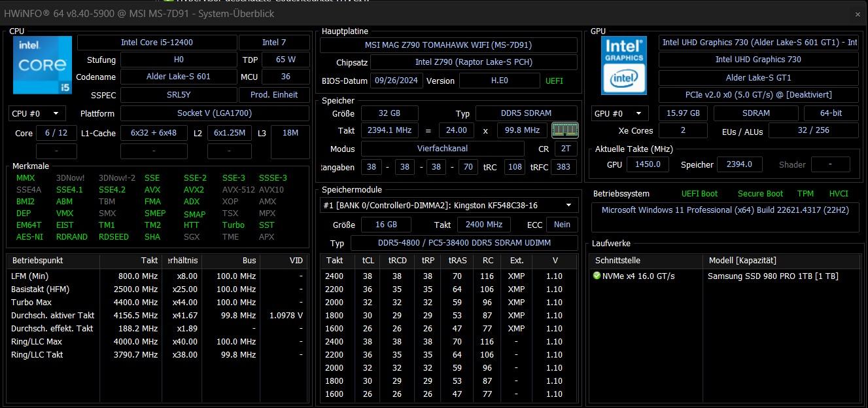Click the Intel Z790 chipset field

pyautogui.click(x=474, y=62)
